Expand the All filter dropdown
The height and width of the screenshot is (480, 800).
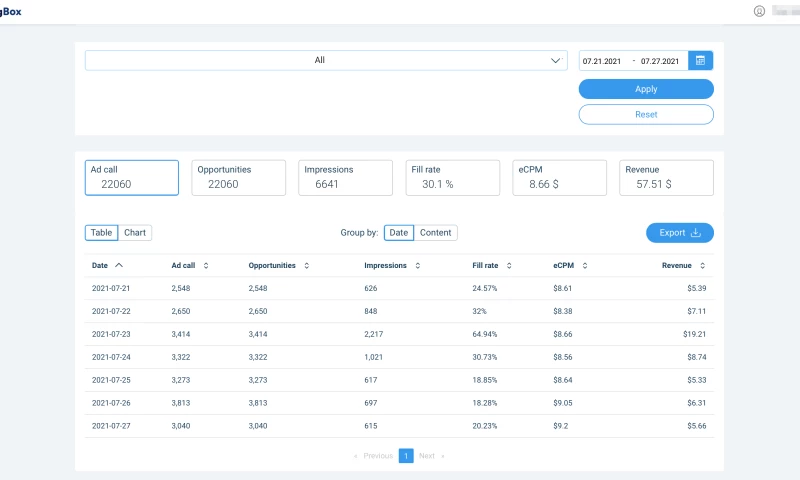point(326,61)
